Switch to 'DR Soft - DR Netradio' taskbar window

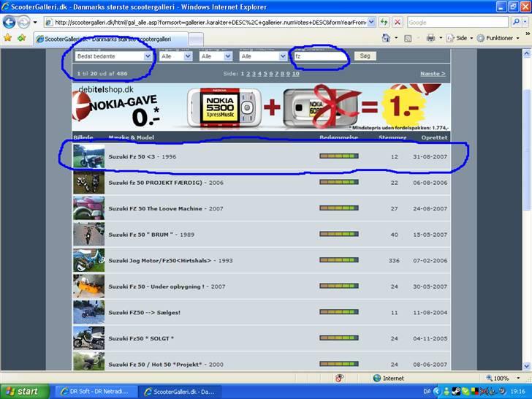95,391
